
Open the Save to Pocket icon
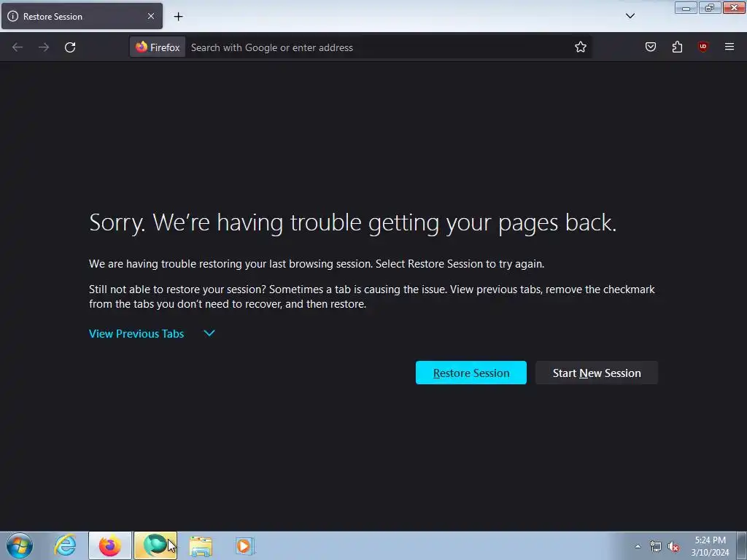click(650, 47)
